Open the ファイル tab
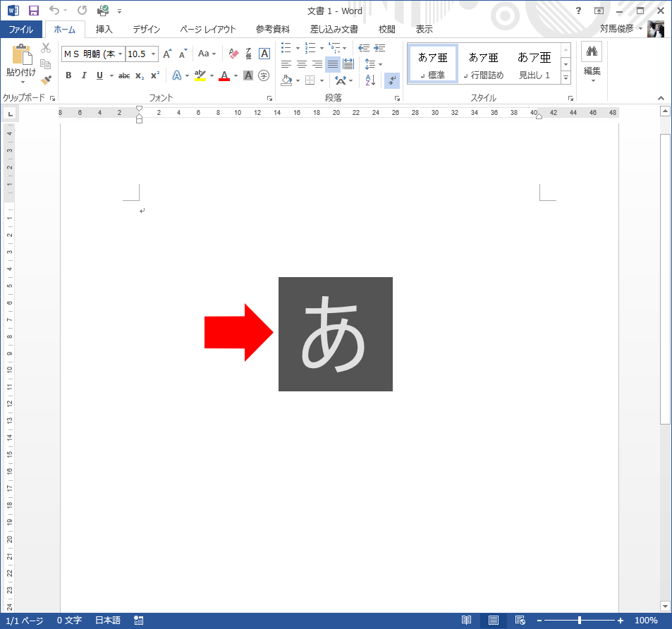Image resolution: width=672 pixels, height=629 pixels. coord(21,29)
